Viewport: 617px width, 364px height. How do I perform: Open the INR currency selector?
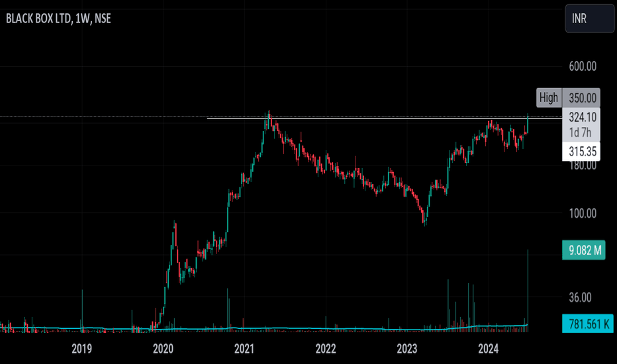pos(589,19)
